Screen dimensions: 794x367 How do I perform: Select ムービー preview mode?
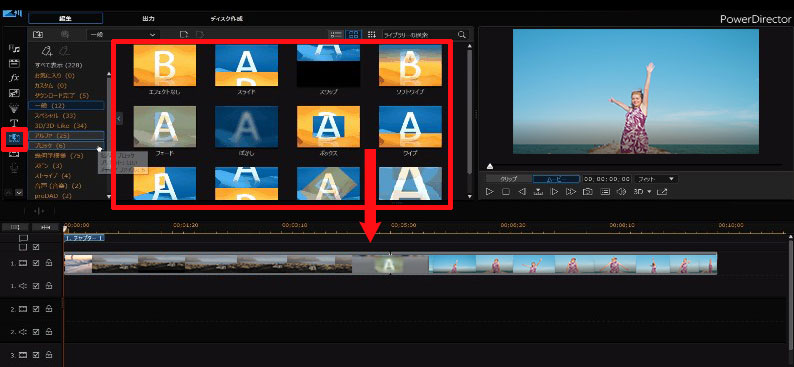[556, 179]
